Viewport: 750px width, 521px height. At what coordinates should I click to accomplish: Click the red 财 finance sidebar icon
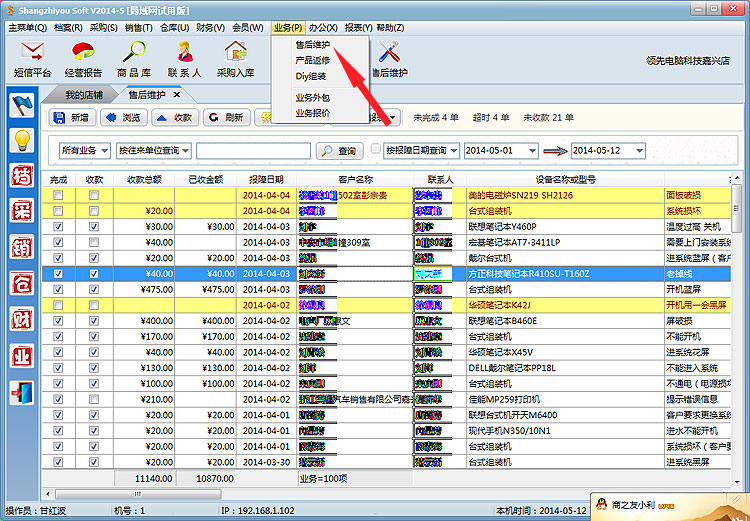pyautogui.click(x=21, y=320)
